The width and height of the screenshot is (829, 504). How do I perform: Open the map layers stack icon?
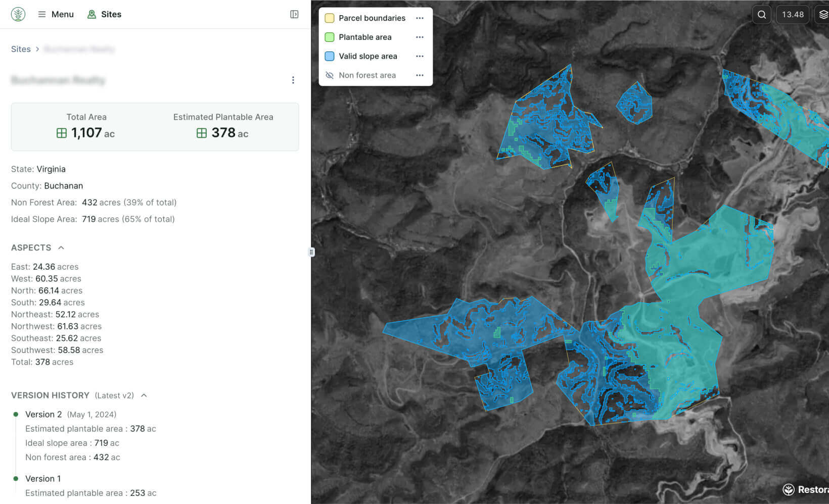pyautogui.click(x=823, y=14)
